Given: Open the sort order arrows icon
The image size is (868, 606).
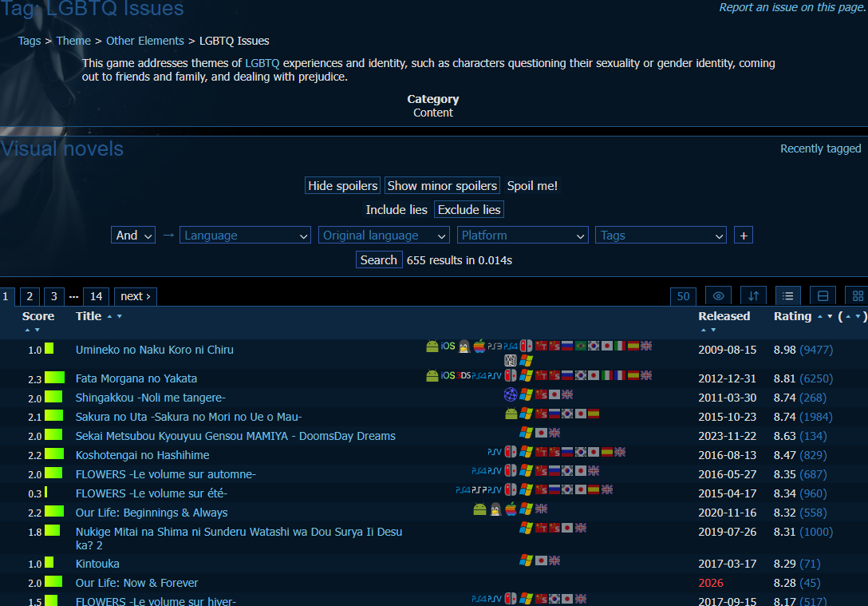Looking at the screenshot, I should pyautogui.click(x=753, y=295).
